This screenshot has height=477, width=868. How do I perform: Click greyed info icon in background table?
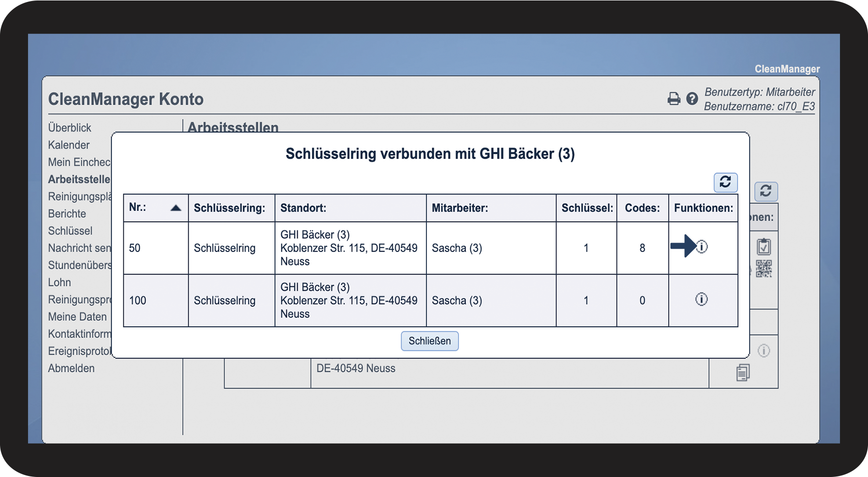click(x=764, y=351)
